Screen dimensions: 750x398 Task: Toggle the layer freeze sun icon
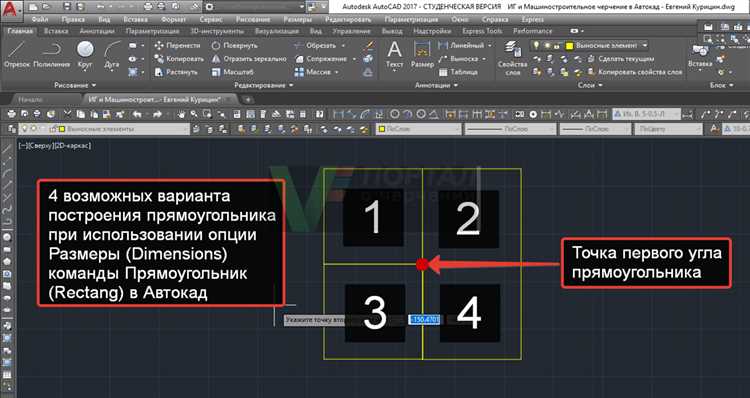pyautogui.click(x=547, y=45)
